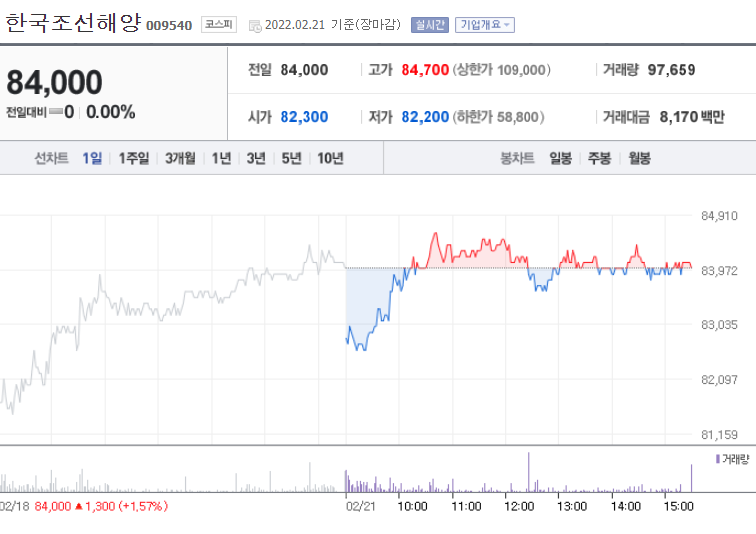Select the 5년 line chart tab
This screenshot has height=534, width=756.
point(291,158)
